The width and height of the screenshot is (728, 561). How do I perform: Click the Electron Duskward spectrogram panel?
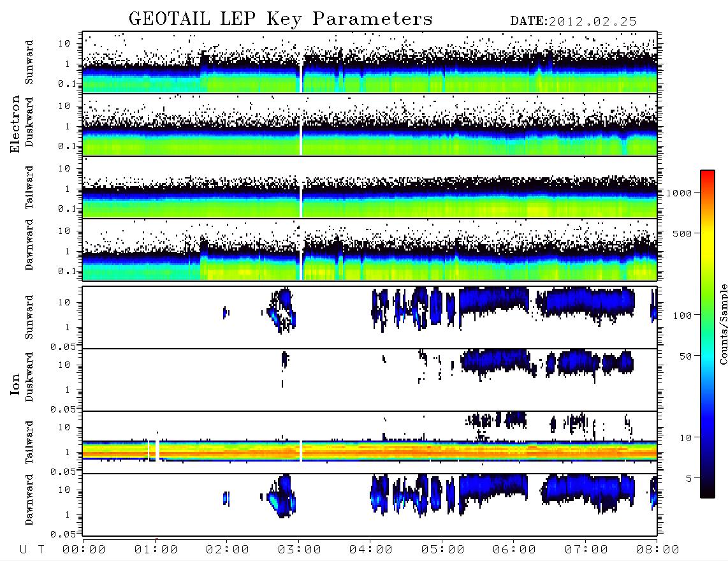click(370, 124)
